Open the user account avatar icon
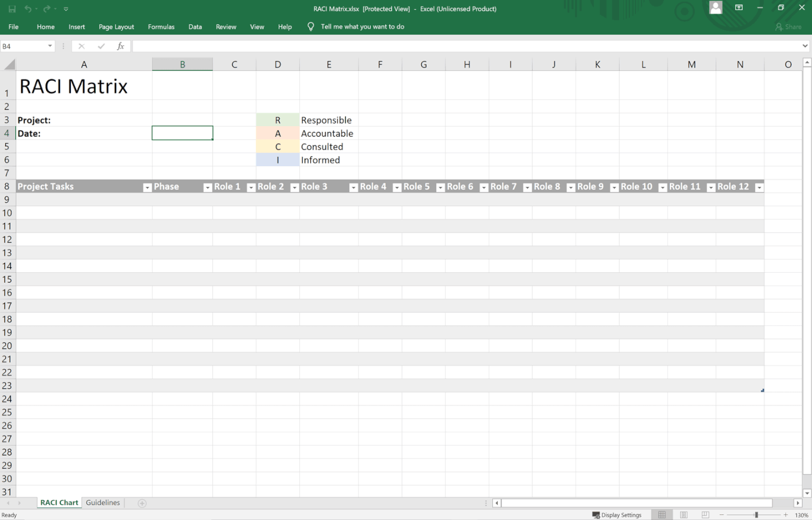The image size is (812, 520). click(x=716, y=8)
